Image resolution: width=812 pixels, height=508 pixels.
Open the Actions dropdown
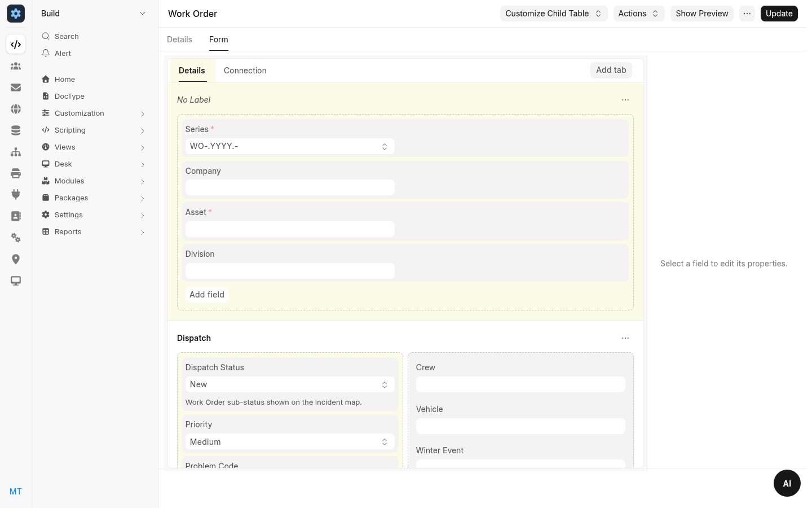tap(639, 14)
